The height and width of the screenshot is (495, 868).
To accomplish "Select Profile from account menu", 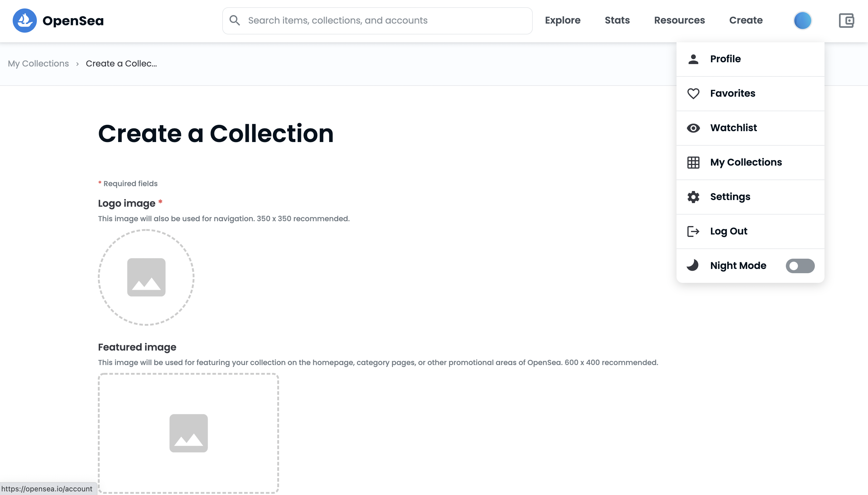I will click(725, 59).
